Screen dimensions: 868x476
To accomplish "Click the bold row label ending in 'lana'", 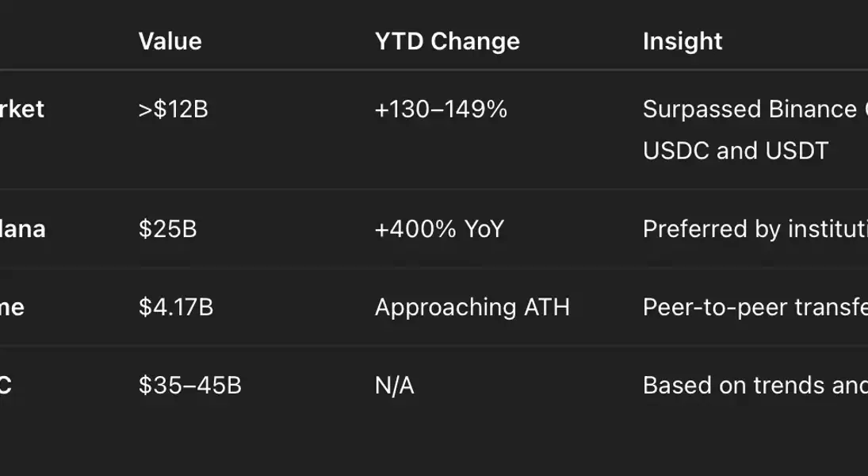I will tap(22, 229).
